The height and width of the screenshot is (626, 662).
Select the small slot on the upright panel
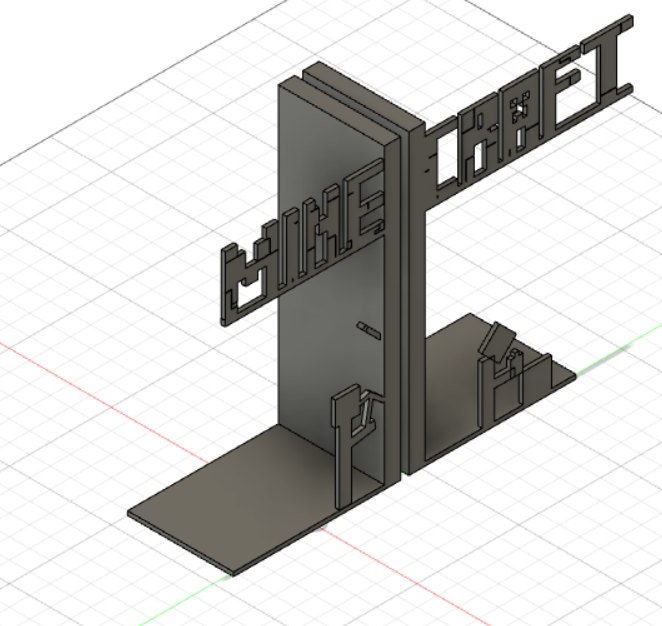(x=367, y=327)
